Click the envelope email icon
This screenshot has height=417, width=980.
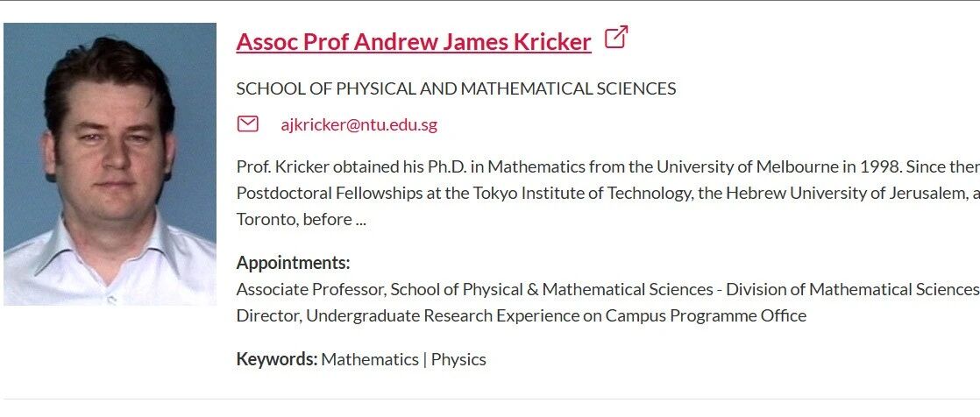click(247, 124)
